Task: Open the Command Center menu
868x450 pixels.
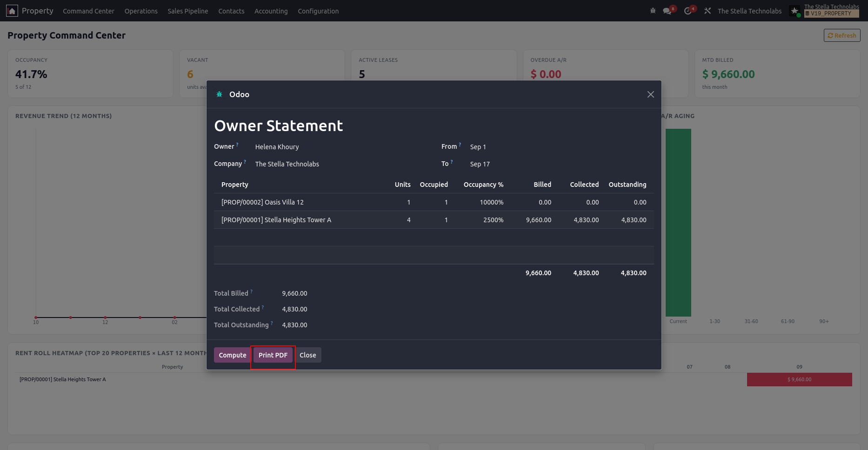Action: [x=88, y=11]
